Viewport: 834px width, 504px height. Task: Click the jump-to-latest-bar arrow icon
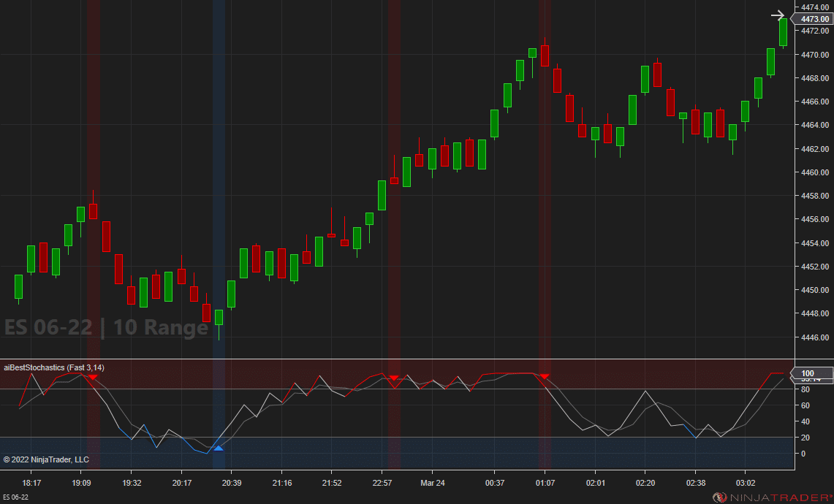tap(777, 15)
